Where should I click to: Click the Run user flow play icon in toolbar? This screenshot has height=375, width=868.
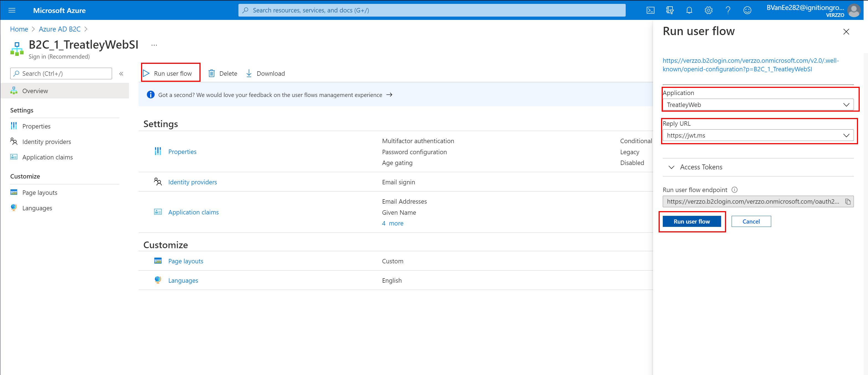pos(146,74)
